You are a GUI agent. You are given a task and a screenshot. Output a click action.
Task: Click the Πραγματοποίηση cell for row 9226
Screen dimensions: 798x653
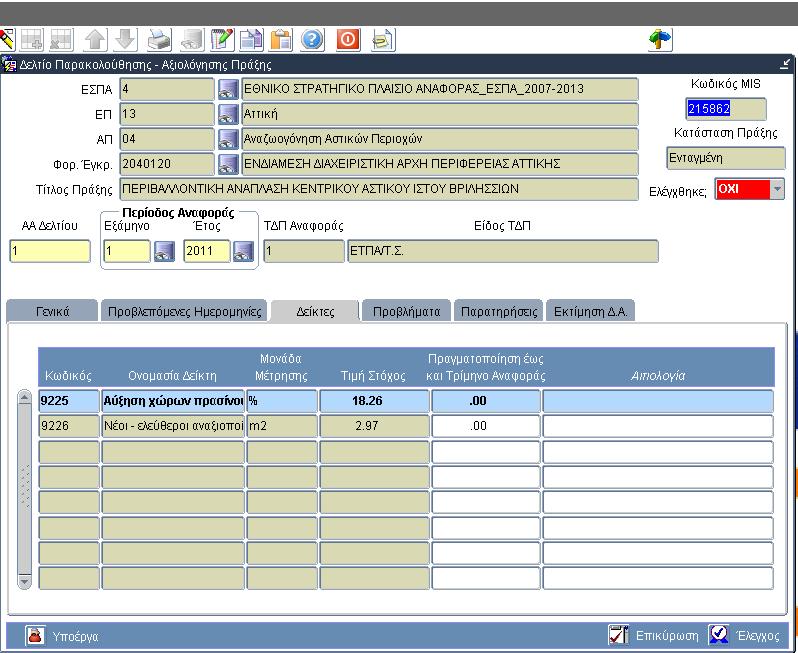coord(486,426)
